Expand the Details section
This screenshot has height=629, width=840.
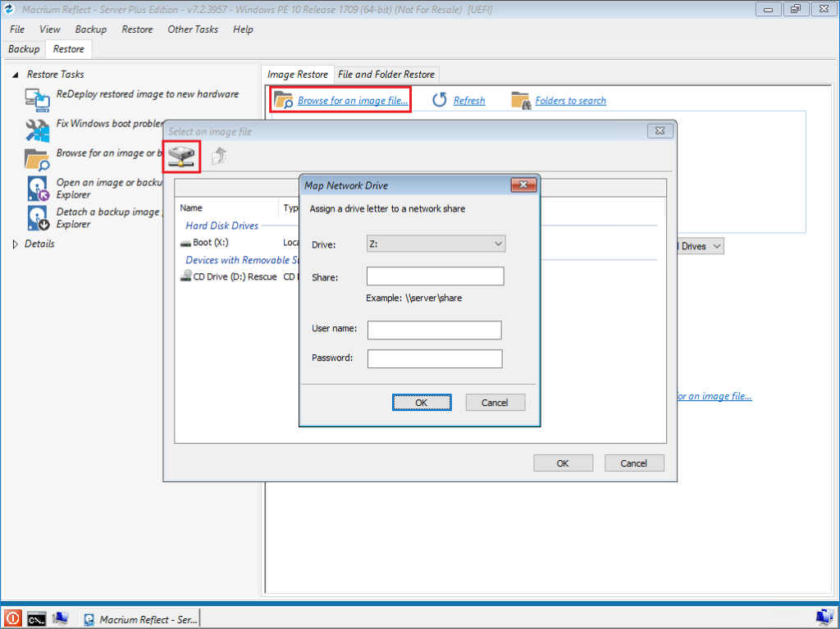coord(16,244)
